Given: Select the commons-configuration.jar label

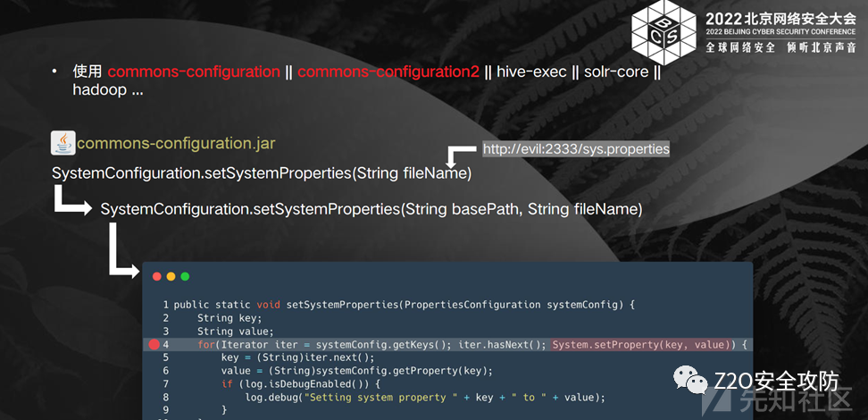Looking at the screenshot, I should click(176, 144).
